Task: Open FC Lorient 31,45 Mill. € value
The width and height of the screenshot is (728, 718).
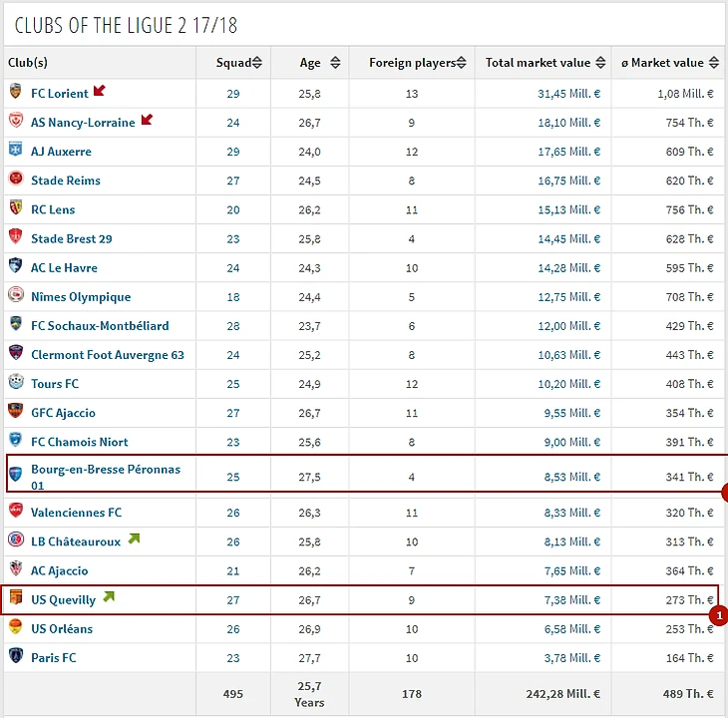Action: 568,94
